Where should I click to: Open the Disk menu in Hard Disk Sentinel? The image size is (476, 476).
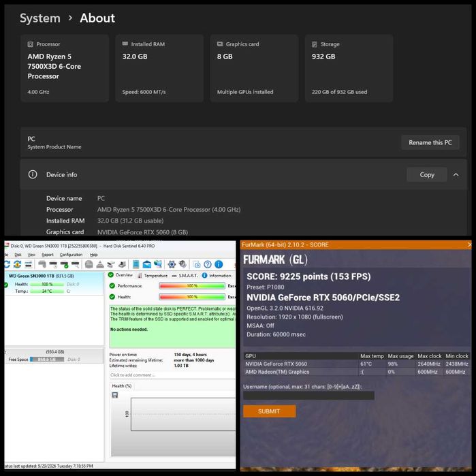tap(18, 255)
